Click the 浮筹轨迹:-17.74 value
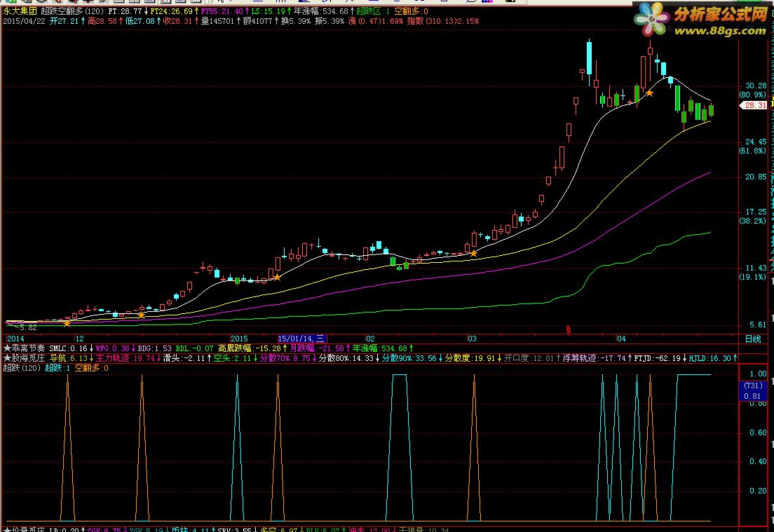This screenshot has width=774, height=532. coord(595,358)
